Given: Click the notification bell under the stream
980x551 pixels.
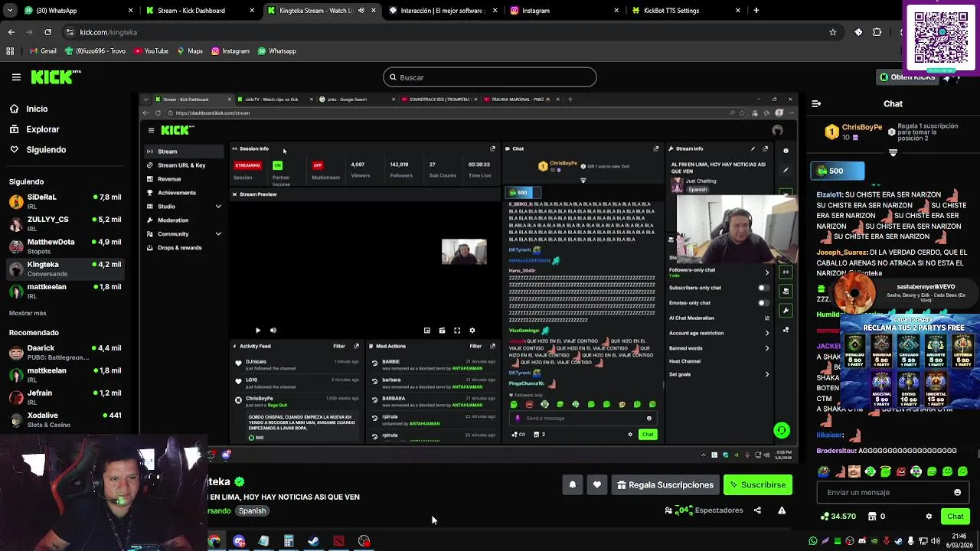Looking at the screenshot, I should (x=572, y=484).
